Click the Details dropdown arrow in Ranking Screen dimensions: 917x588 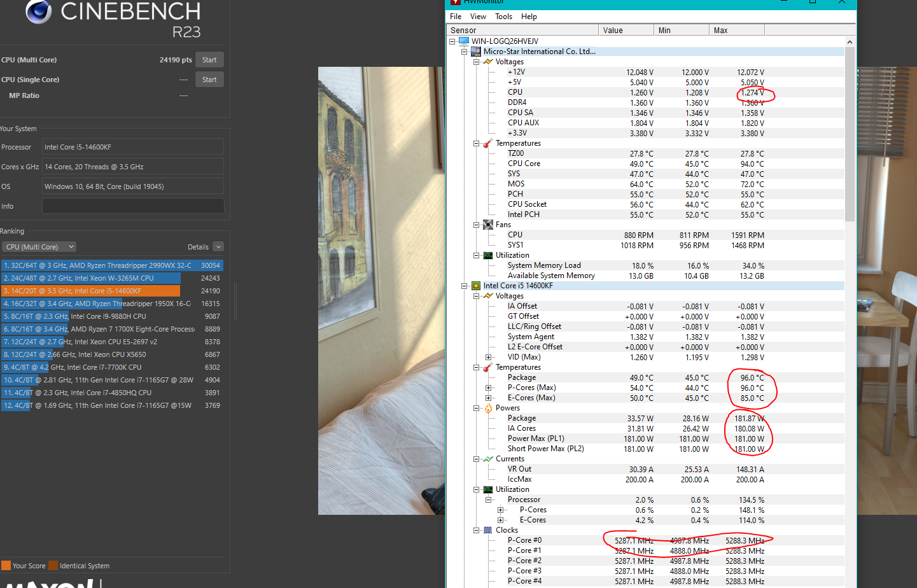point(218,247)
